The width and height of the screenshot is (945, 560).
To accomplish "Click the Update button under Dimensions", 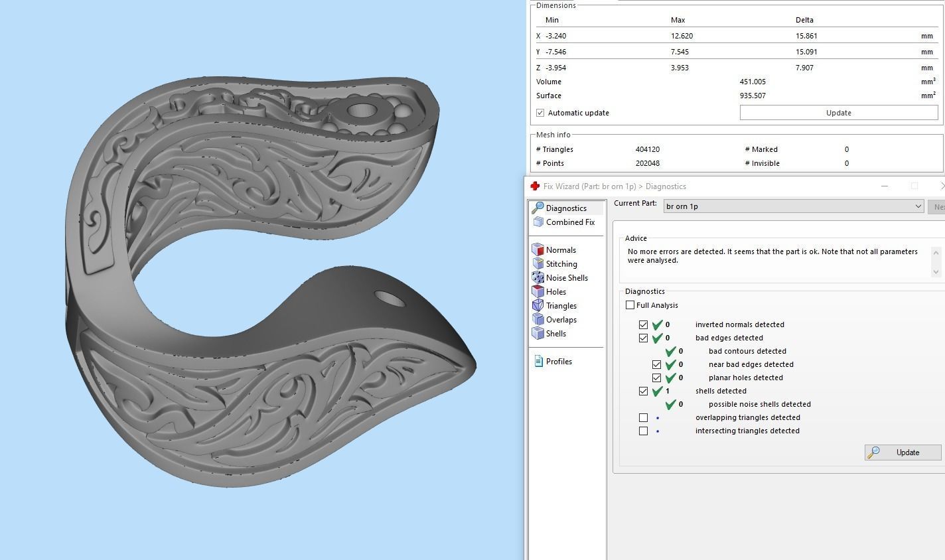I will pos(839,113).
